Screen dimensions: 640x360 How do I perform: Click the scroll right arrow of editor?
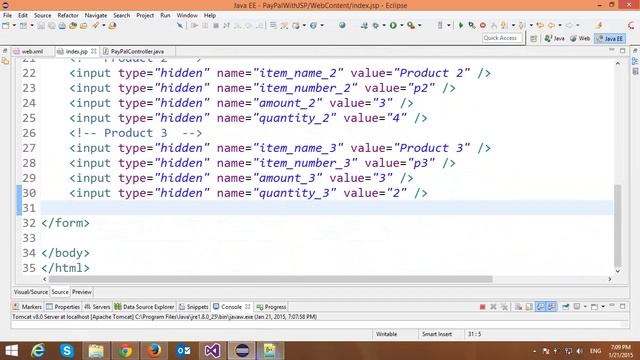click(x=610, y=279)
